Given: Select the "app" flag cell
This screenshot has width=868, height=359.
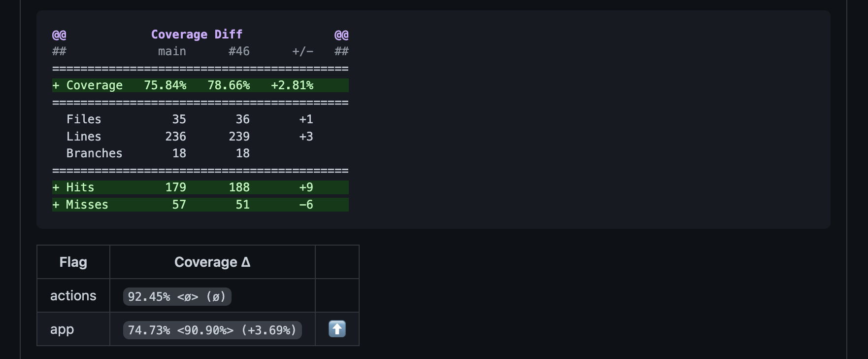Looking at the screenshot, I should (62, 329).
